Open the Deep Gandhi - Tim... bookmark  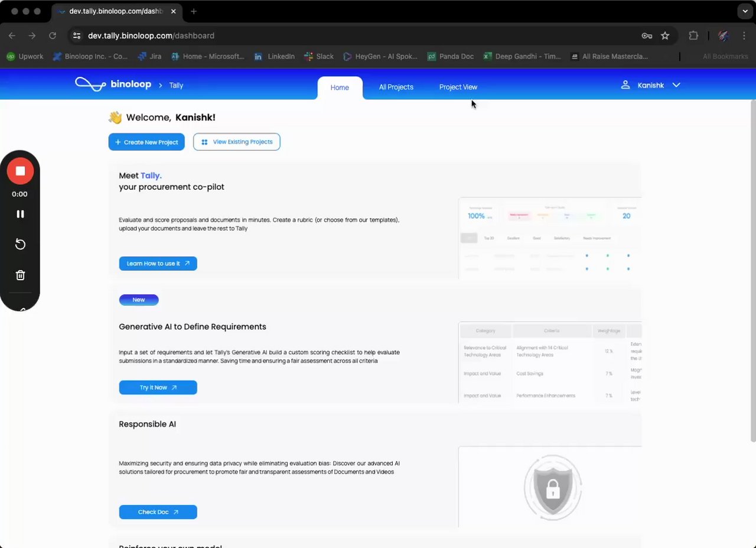[x=522, y=57]
